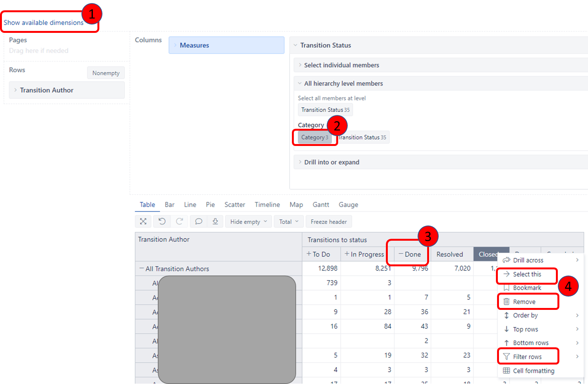588x384 pixels.
Task: Switch to the Timeline chart tab
Action: point(267,205)
